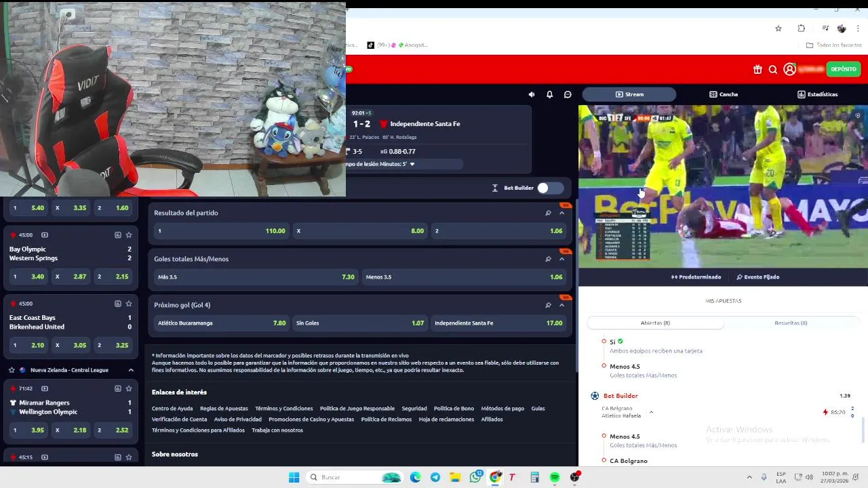The image size is (868, 488).
Task: Bookmark this page with the star icon
Action: click(778, 28)
